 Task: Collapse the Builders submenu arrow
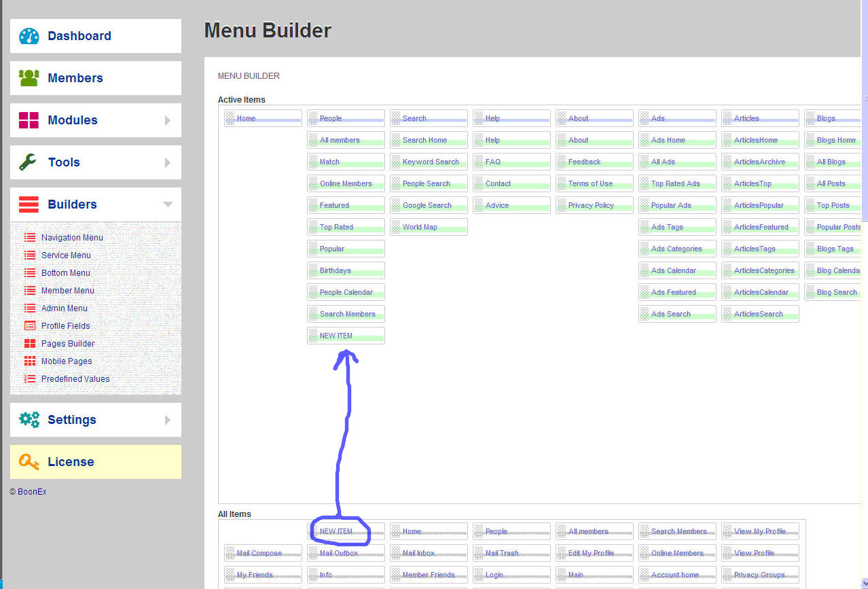pos(168,204)
